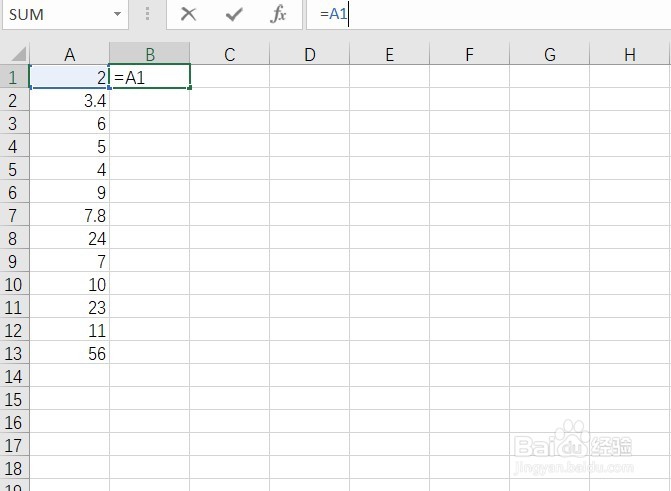Select row 13 header
This screenshot has height=491, width=671.
coord(14,354)
